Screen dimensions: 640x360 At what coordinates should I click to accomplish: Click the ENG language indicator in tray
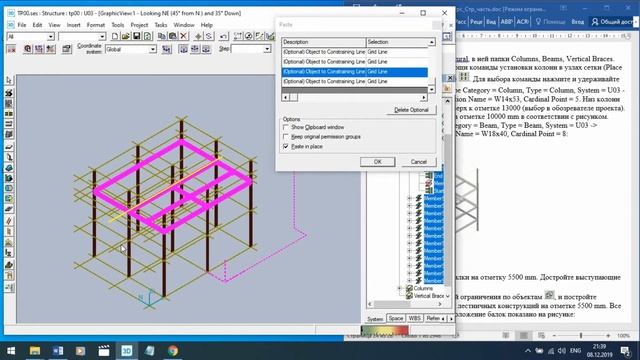576,351
